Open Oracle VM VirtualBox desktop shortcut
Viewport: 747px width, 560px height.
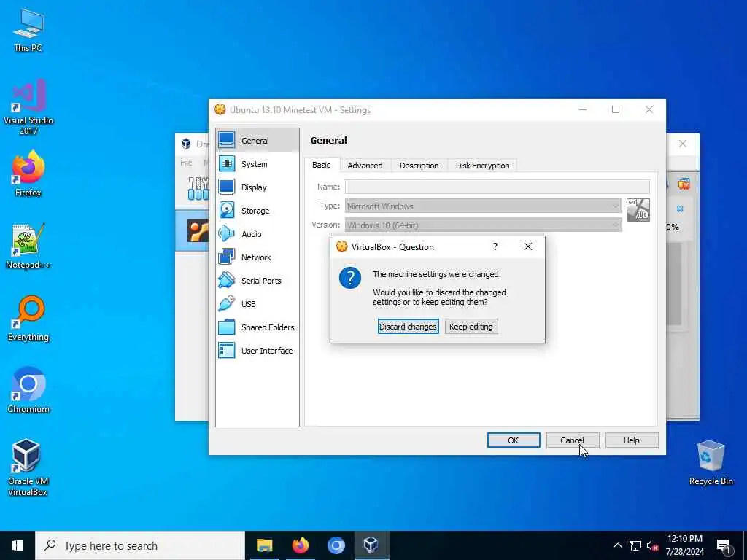point(28,467)
